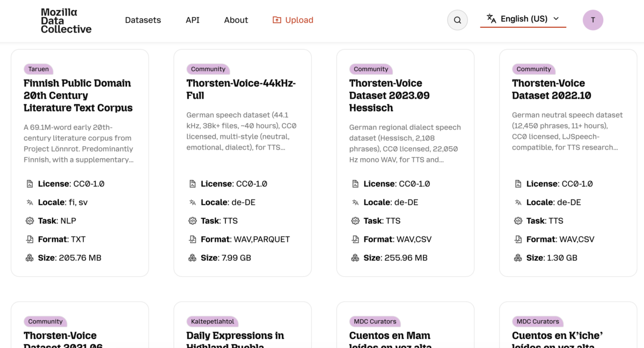Select the API navigation item
Image resolution: width=644 pixels, height=348 pixels.
pyautogui.click(x=192, y=20)
